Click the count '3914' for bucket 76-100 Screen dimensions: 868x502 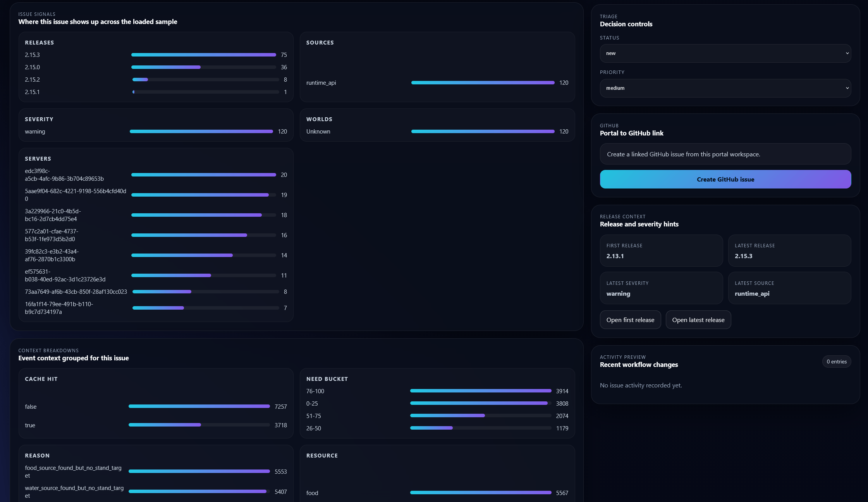pos(562,391)
